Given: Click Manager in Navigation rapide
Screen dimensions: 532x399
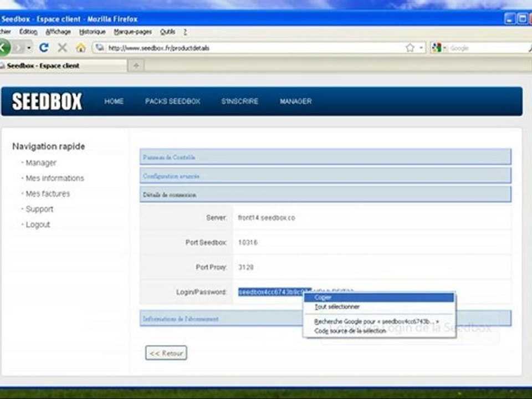Looking at the screenshot, I should click(x=41, y=163).
